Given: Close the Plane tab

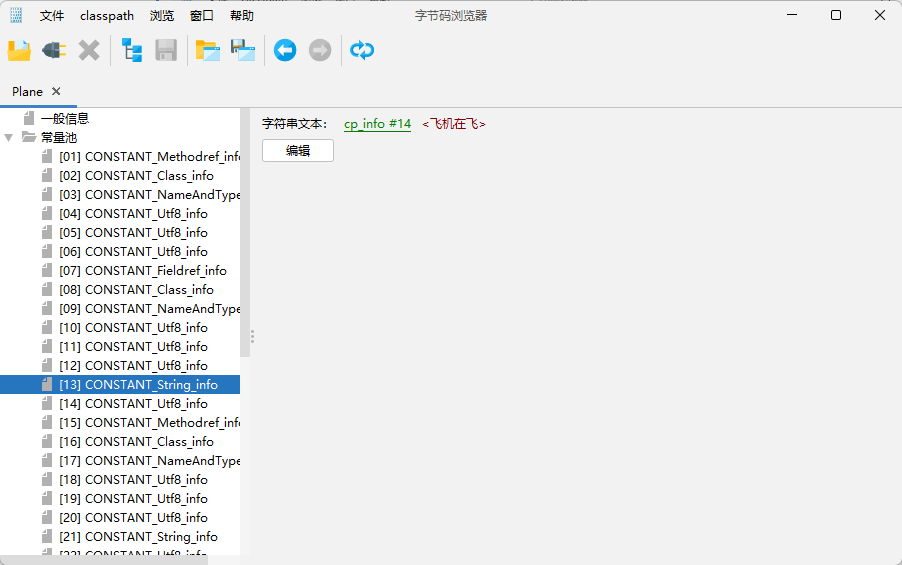Looking at the screenshot, I should pos(56,91).
